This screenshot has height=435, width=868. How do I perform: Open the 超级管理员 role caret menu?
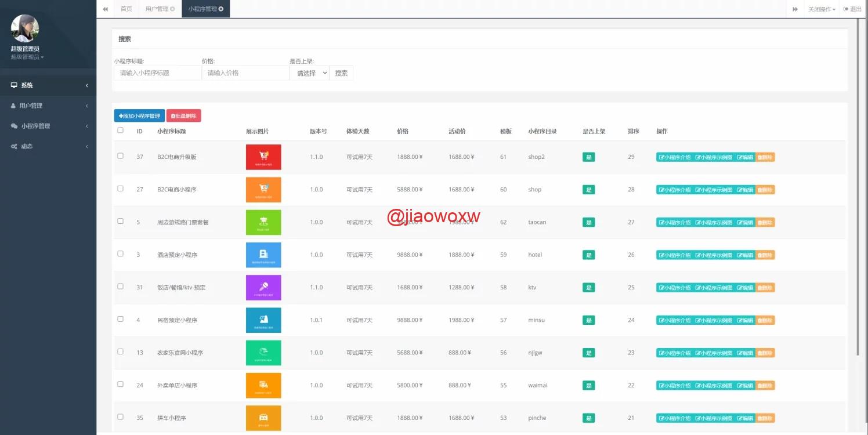click(27, 57)
